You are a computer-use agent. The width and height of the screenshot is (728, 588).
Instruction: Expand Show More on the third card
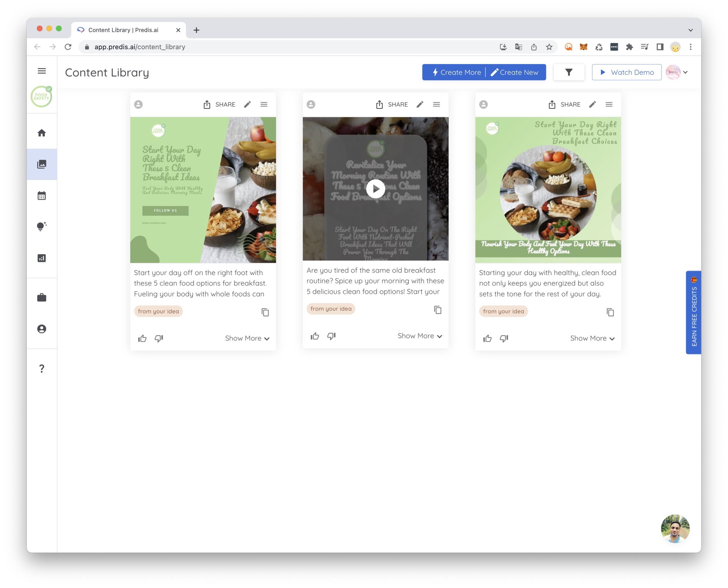[x=592, y=338]
